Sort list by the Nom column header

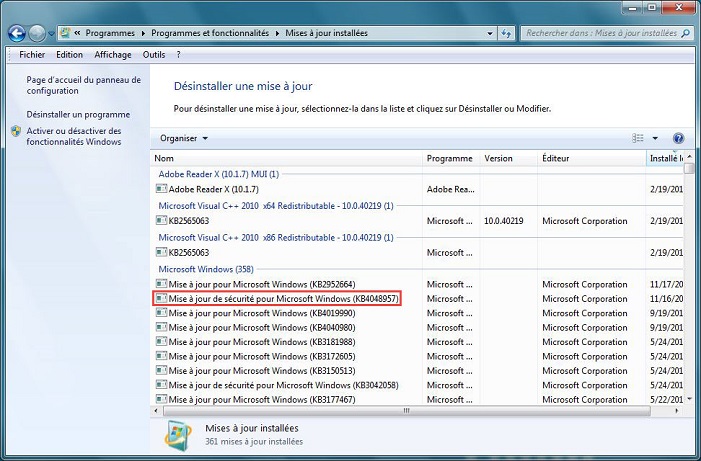pyautogui.click(x=285, y=159)
